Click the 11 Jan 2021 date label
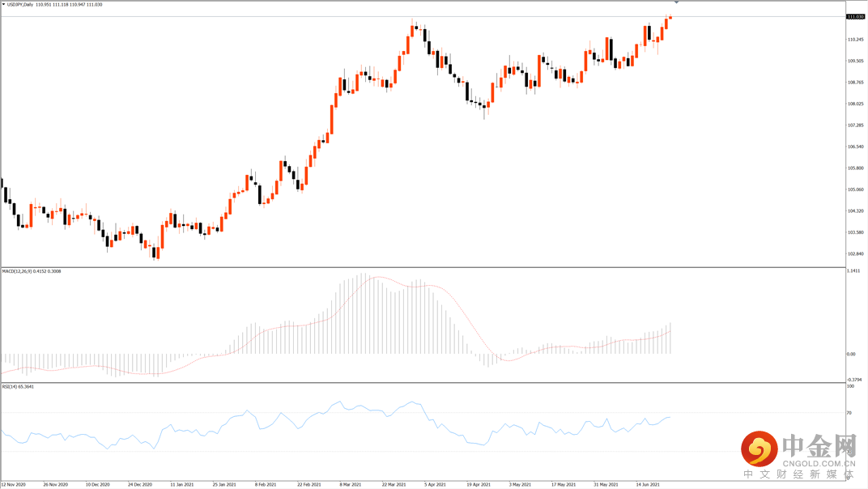This screenshot has width=868, height=489. tap(182, 485)
